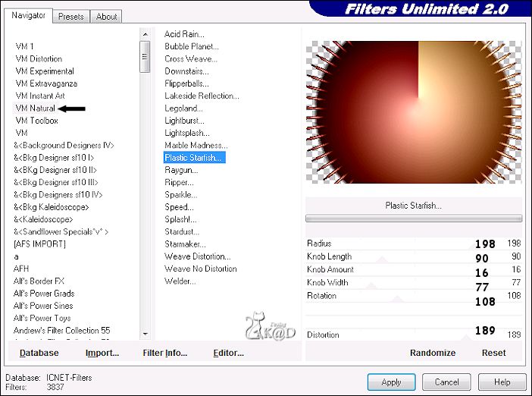The height and width of the screenshot is (396, 532).
Task: Choose the Lightsplash filter
Action: [187, 133]
